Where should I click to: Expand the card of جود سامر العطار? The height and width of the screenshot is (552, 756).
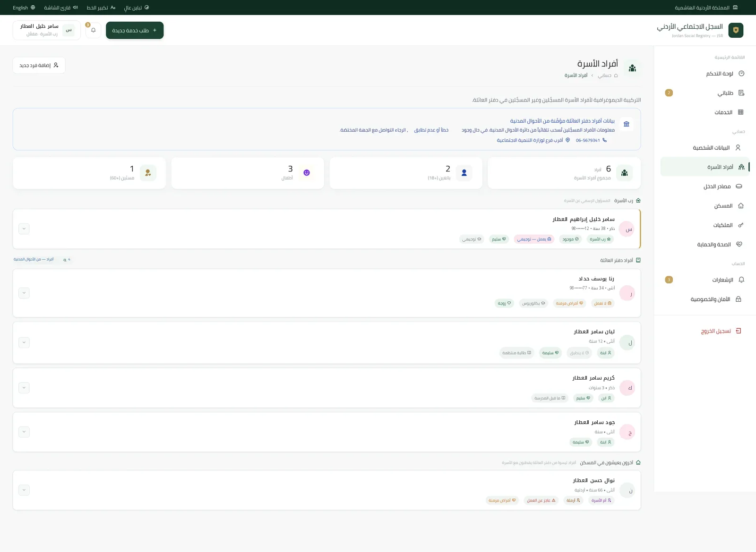click(x=24, y=432)
